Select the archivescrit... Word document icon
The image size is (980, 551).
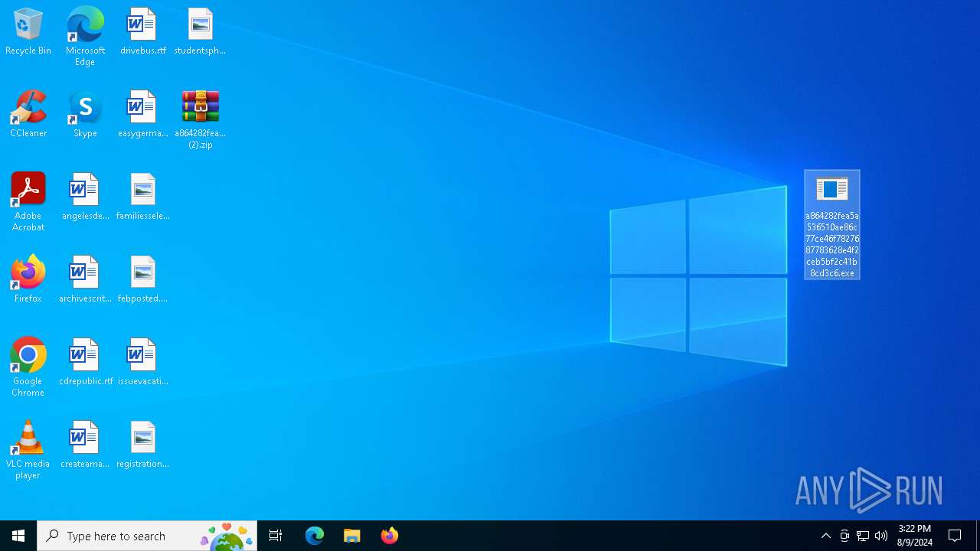(x=85, y=280)
